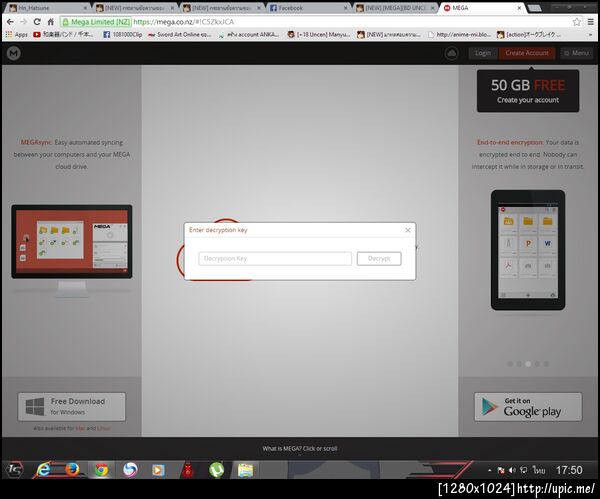Switch to the Hn_Hatsune tab
The height and width of the screenshot is (499, 600).
click(x=48, y=8)
